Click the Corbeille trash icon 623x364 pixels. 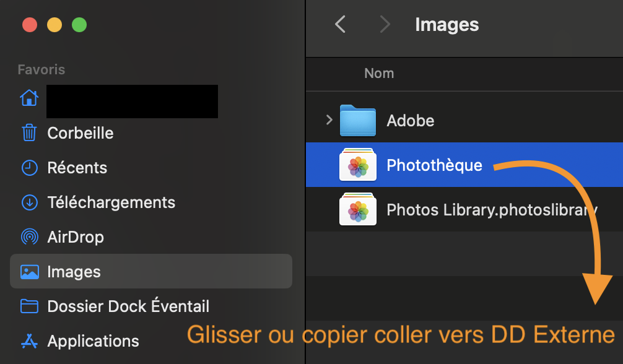point(29,133)
